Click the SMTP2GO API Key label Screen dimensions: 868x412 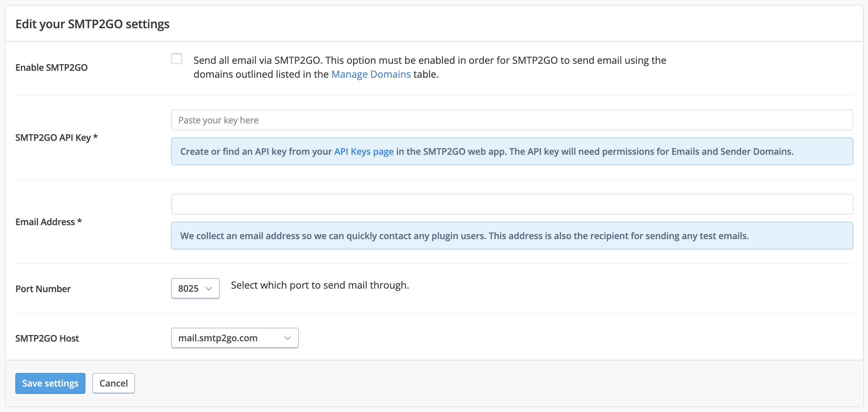pyautogui.click(x=56, y=138)
